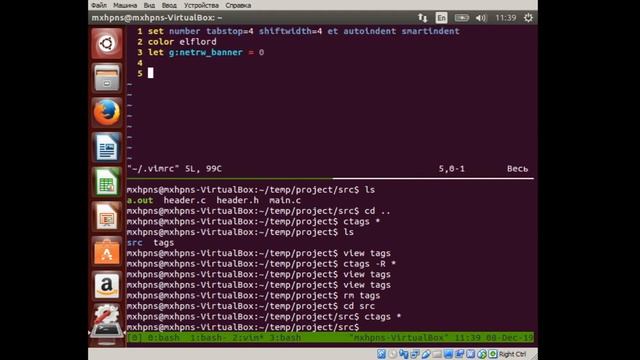Click the 'tags' file name in ls output
640x360 pixels.
coord(164,243)
